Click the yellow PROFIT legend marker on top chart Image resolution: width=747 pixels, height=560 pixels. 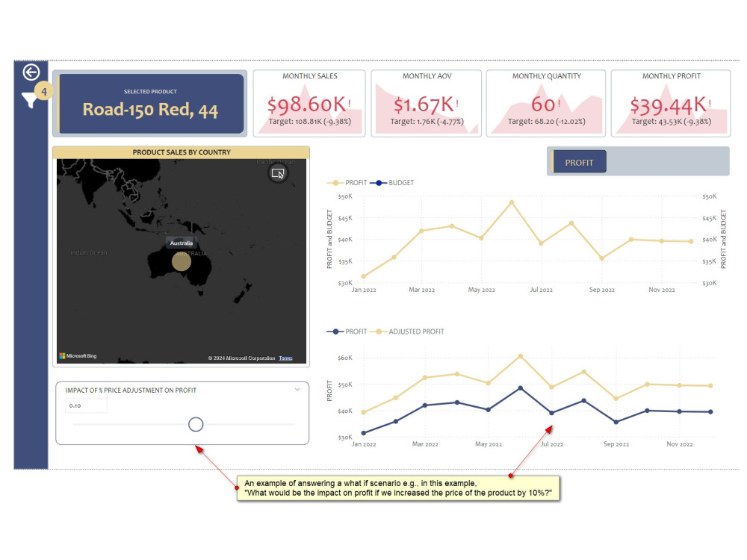tap(336, 183)
